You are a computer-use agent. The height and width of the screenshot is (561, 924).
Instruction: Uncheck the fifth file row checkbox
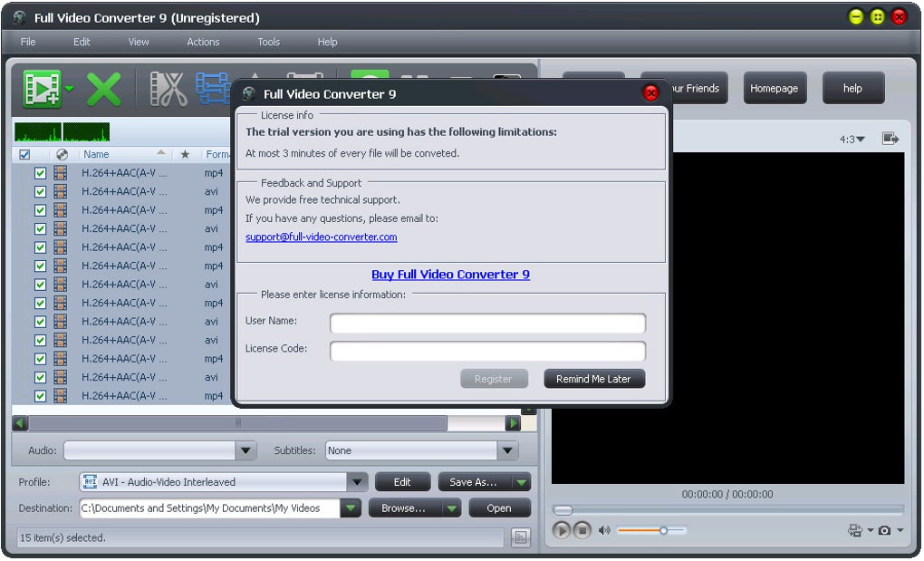tap(40, 247)
